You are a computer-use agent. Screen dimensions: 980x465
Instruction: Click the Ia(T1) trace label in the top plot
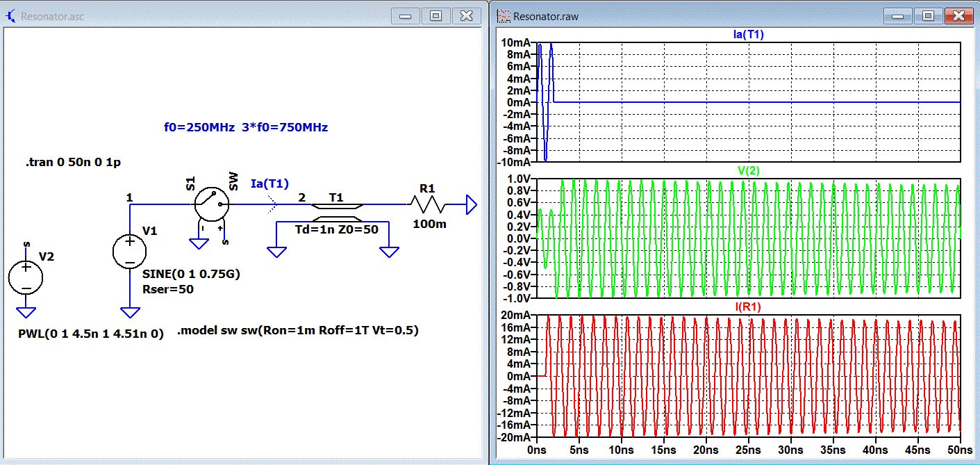pyautogui.click(x=748, y=34)
